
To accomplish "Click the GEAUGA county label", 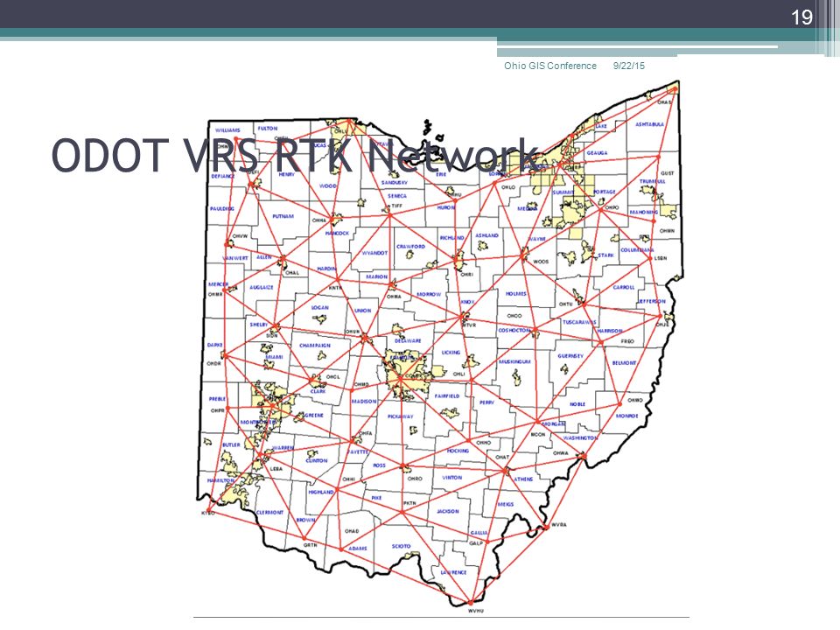I will 597,153.
